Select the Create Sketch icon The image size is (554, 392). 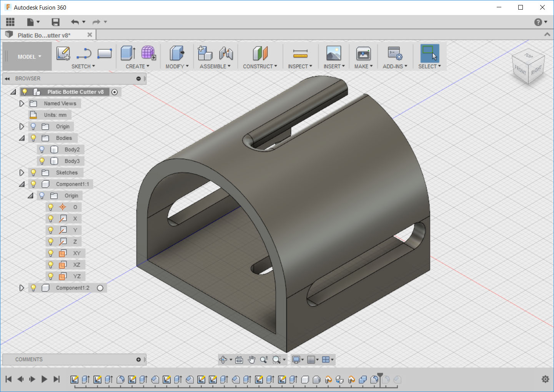tap(63, 53)
